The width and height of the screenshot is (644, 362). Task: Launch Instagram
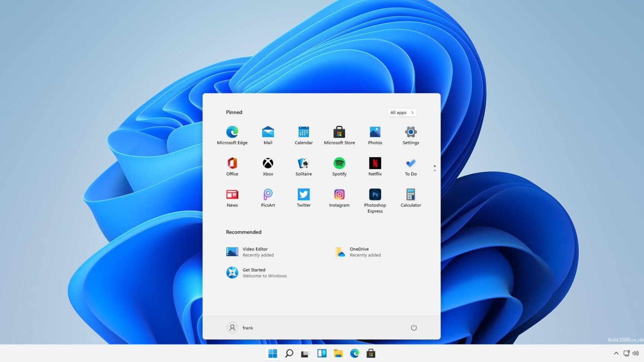click(x=339, y=198)
